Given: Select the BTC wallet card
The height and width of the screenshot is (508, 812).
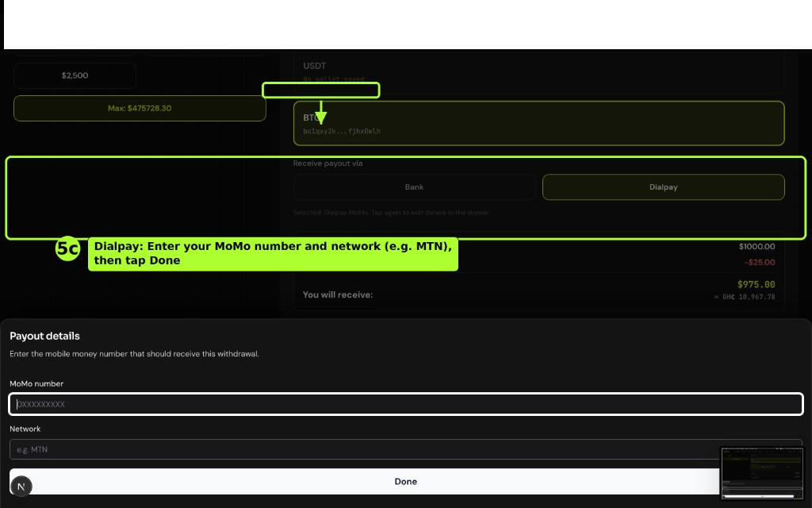Looking at the screenshot, I should point(538,123).
